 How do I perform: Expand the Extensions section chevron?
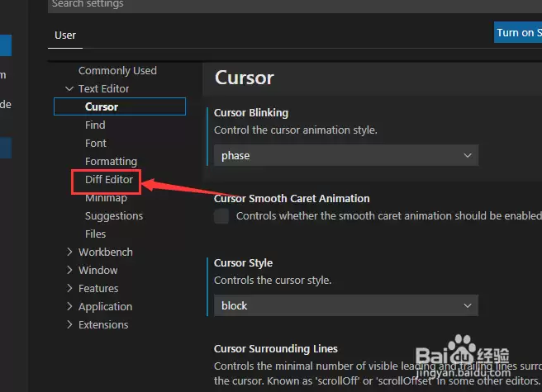69,324
